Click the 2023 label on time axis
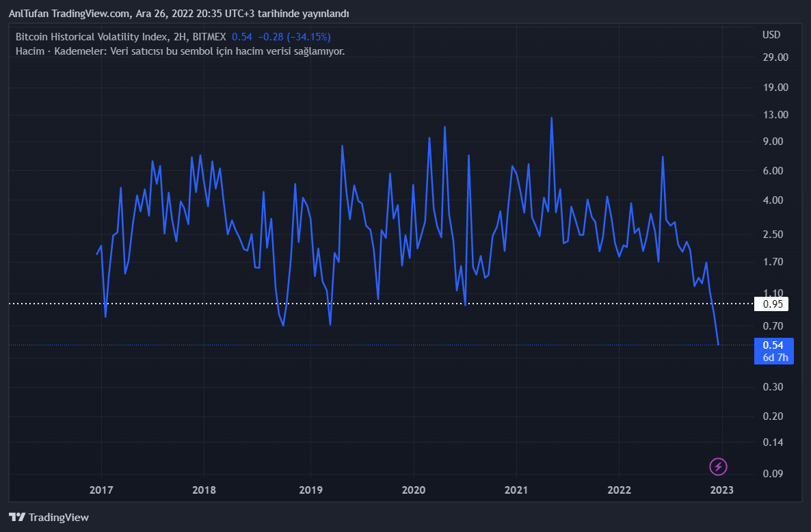The image size is (811, 532). tap(722, 490)
